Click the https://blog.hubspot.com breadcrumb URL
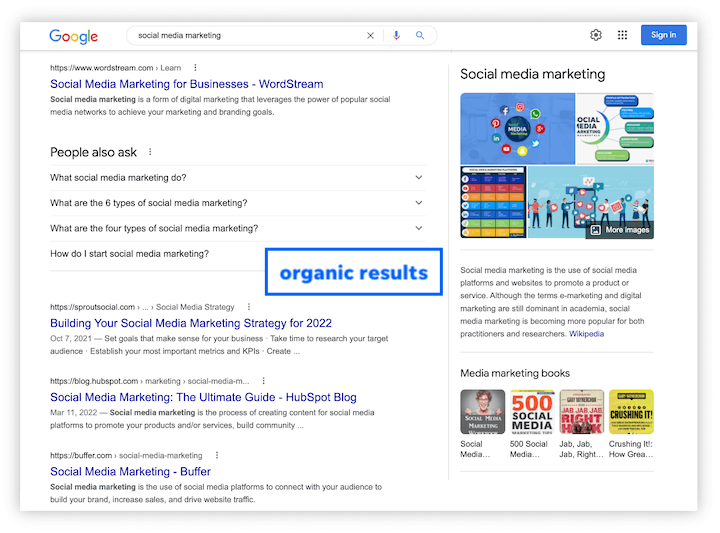Screen dimensions: 720x533 [150, 381]
